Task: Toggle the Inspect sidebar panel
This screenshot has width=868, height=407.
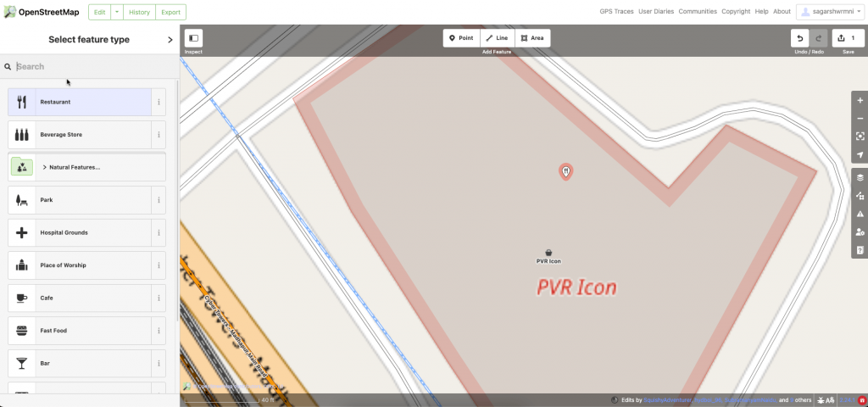Action: [193, 38]
